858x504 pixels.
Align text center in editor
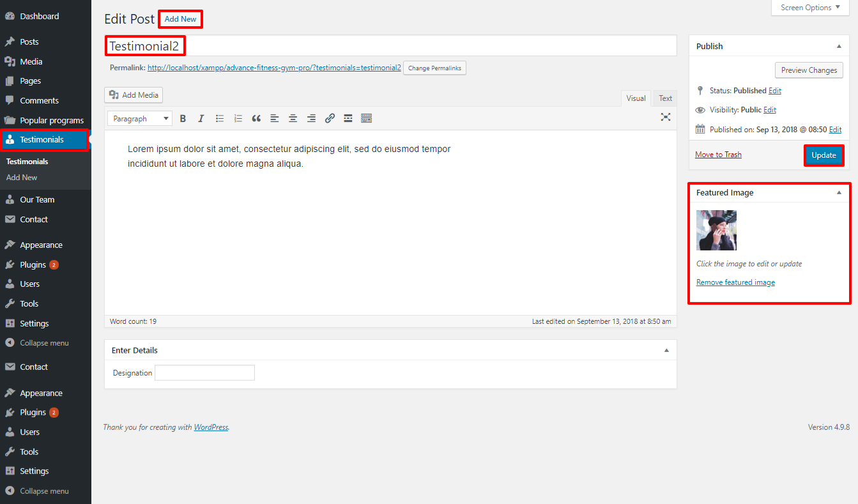click(x=293, y=118)
